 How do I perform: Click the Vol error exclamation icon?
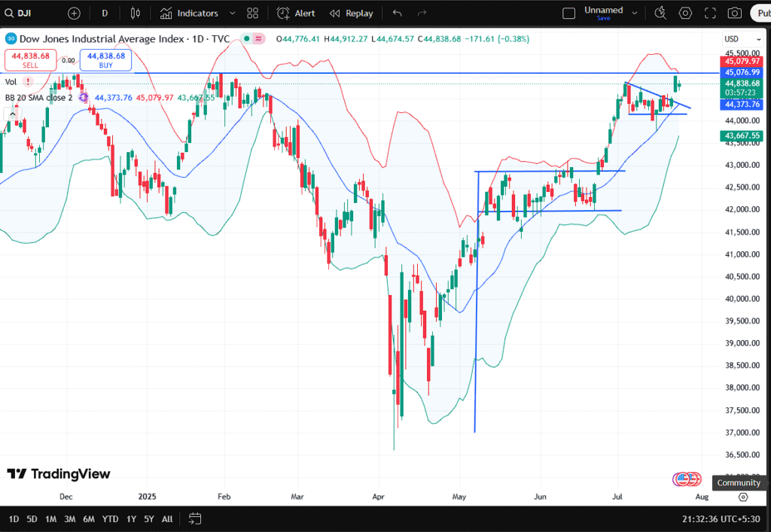(x=28, y=81)
